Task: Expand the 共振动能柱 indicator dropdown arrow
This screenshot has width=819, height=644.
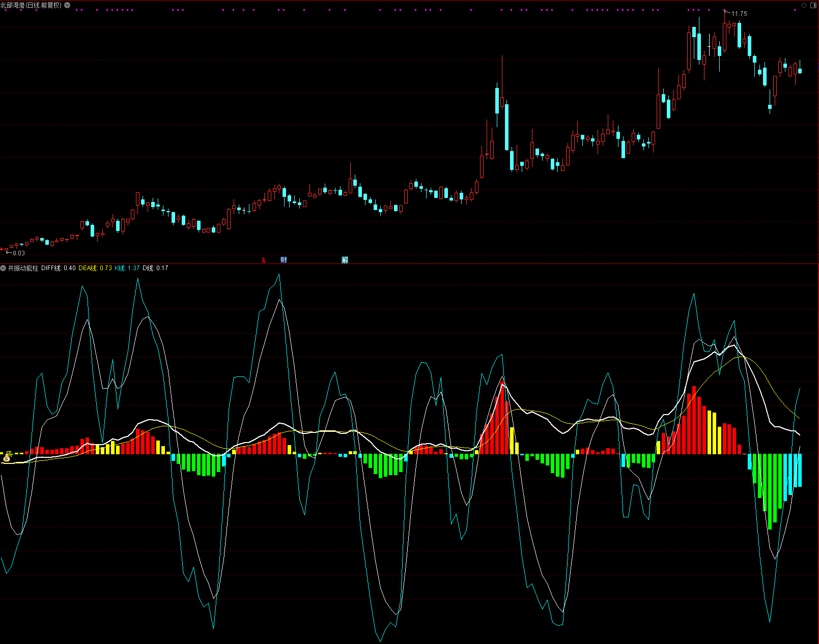Action: [4, 268]
